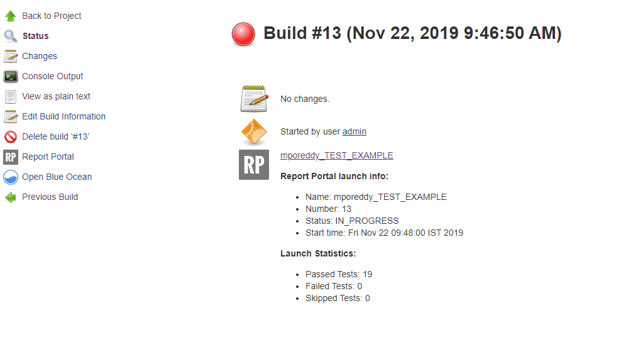Open the admin user profile link
Image resolution: width=638 pixels, height=364 pixels.
point(354,131)
